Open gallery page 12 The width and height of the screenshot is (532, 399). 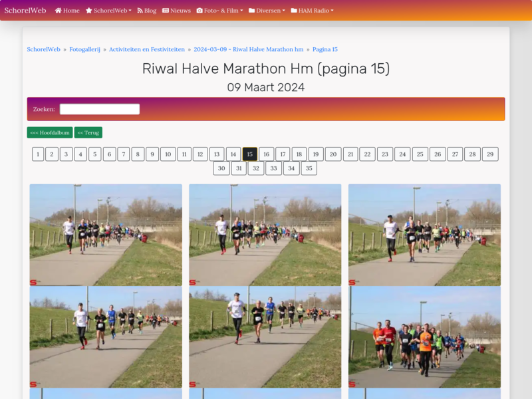pos(200,154)
